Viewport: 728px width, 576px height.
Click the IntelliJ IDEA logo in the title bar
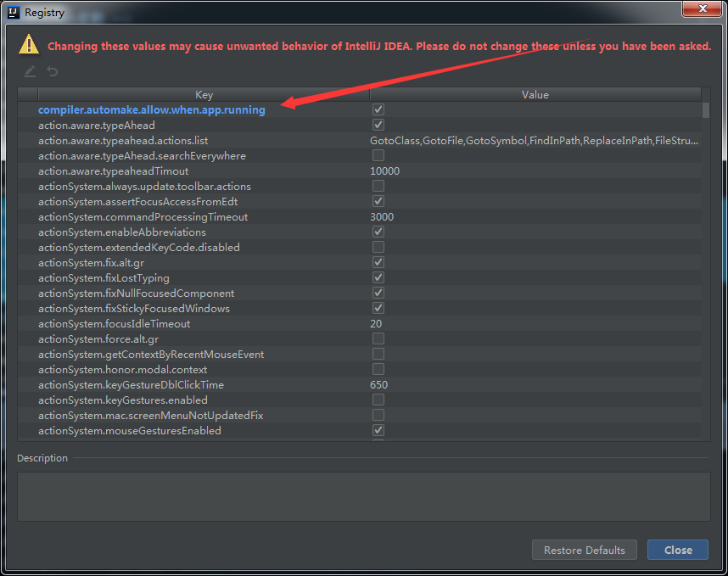coord(11,12)
